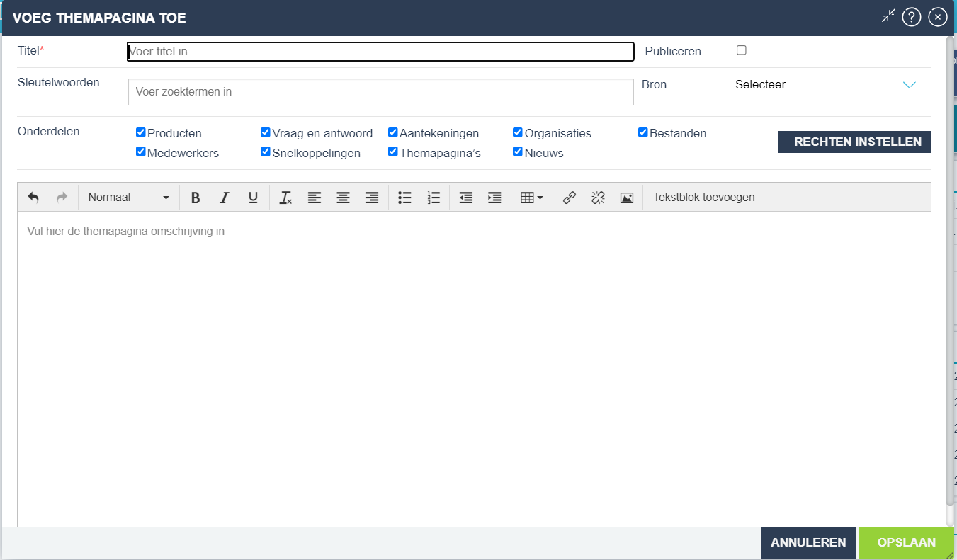The height and width of the screenshot is (560, 957).
Task: Align text to the right
Action: pos(371,198)
